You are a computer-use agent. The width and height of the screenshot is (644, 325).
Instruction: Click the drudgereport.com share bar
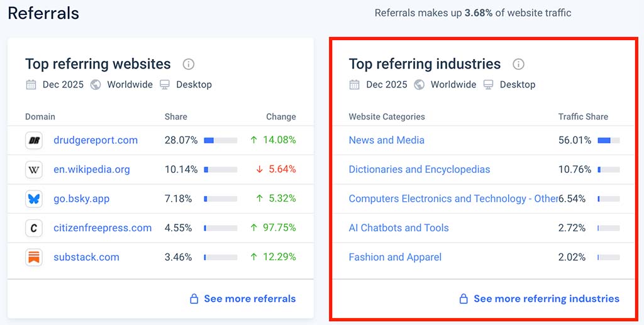click(x=221, y=140)
